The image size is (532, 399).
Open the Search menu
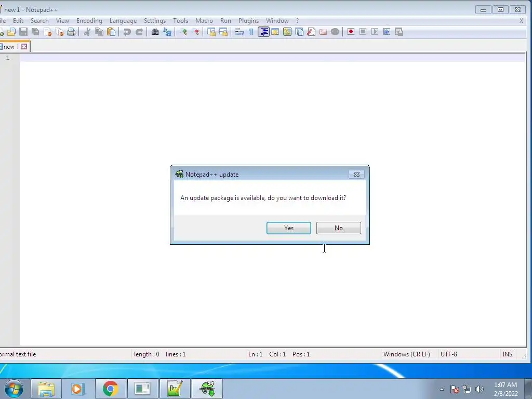tap(39, 21)
